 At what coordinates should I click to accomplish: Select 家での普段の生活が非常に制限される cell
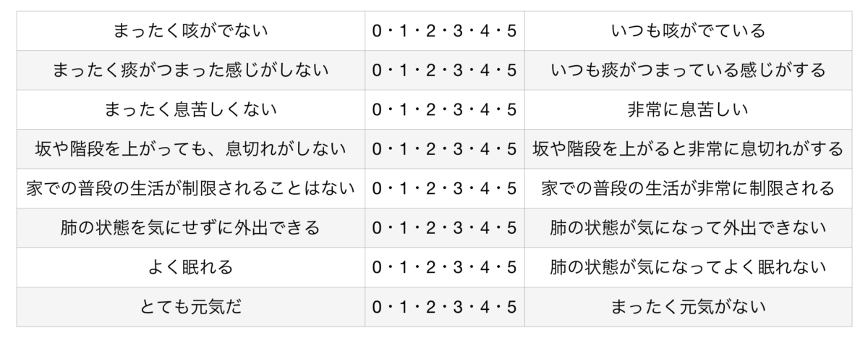[688, 189]
